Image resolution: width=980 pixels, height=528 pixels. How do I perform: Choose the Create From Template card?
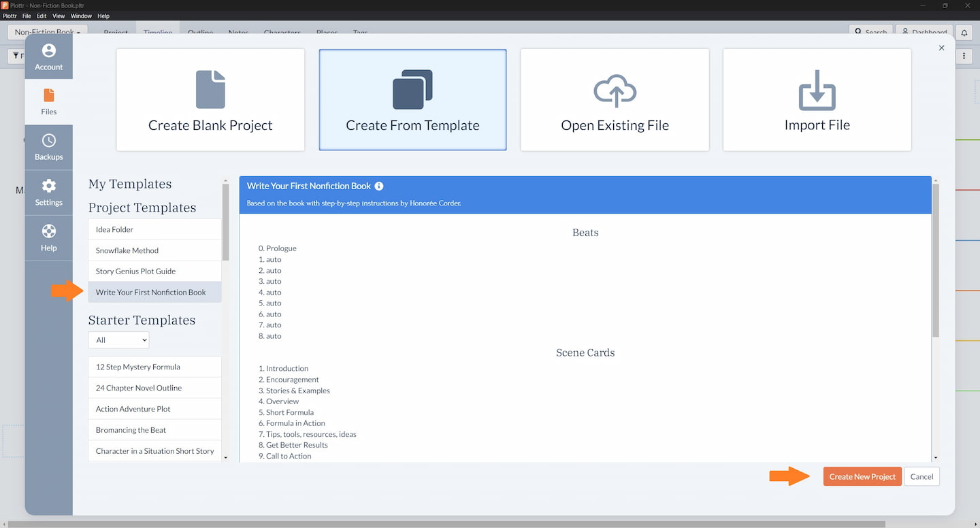coord(412,99)
